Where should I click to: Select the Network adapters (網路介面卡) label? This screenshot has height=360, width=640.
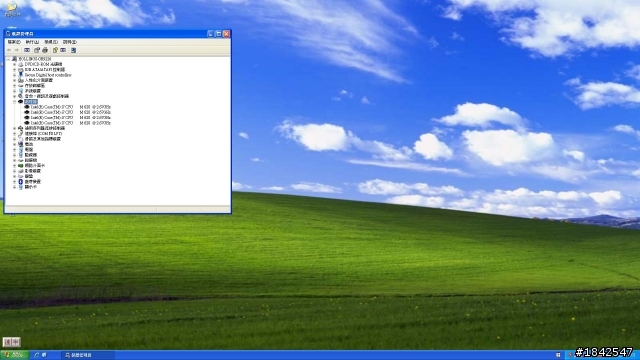[35, 165]
